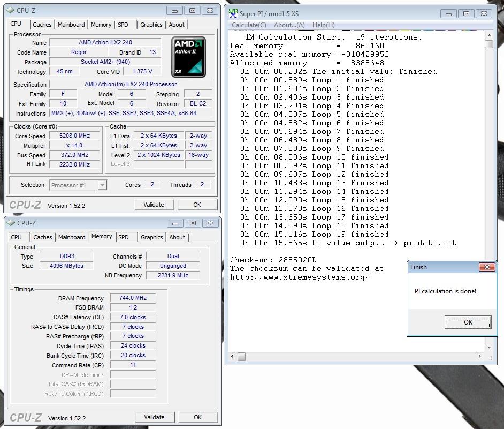
Task: Click the top CPU-Z window title icon
Action: tap(10, 10)
